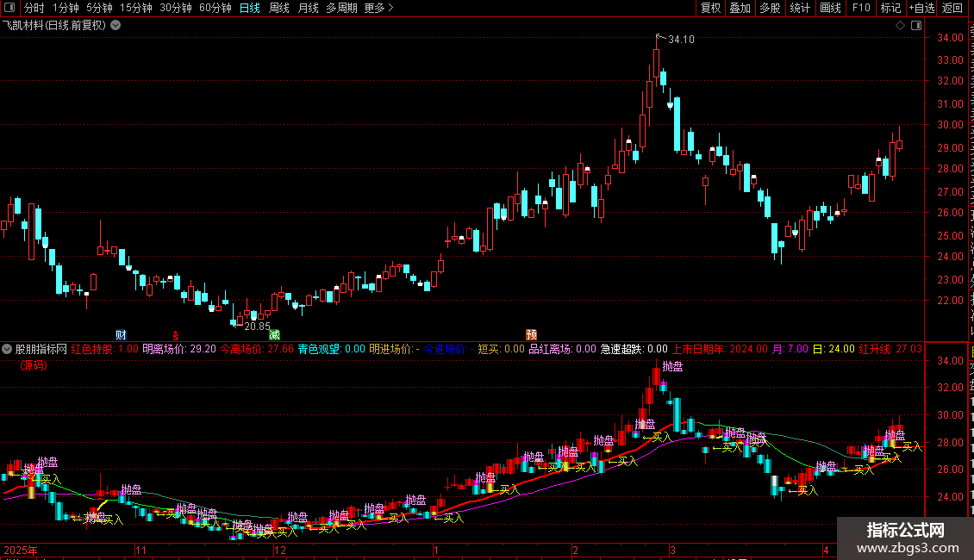Open the 多周期 multi-period view
974x560 pixels.
[341, 8]
